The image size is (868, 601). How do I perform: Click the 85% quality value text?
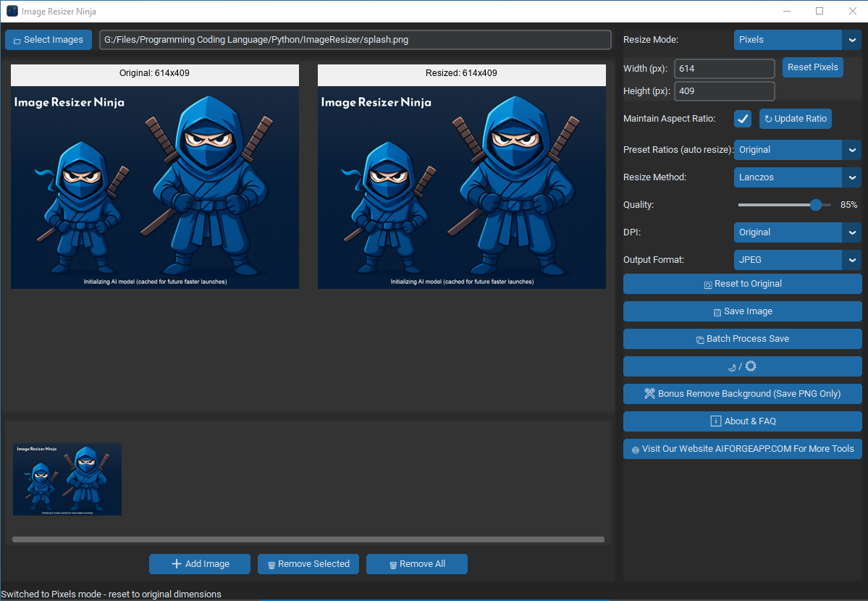(848, 205)
